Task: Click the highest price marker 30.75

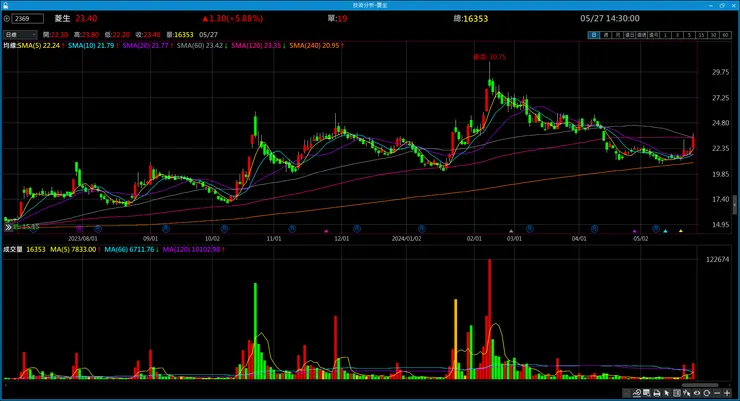Action: tap(490, 57)
